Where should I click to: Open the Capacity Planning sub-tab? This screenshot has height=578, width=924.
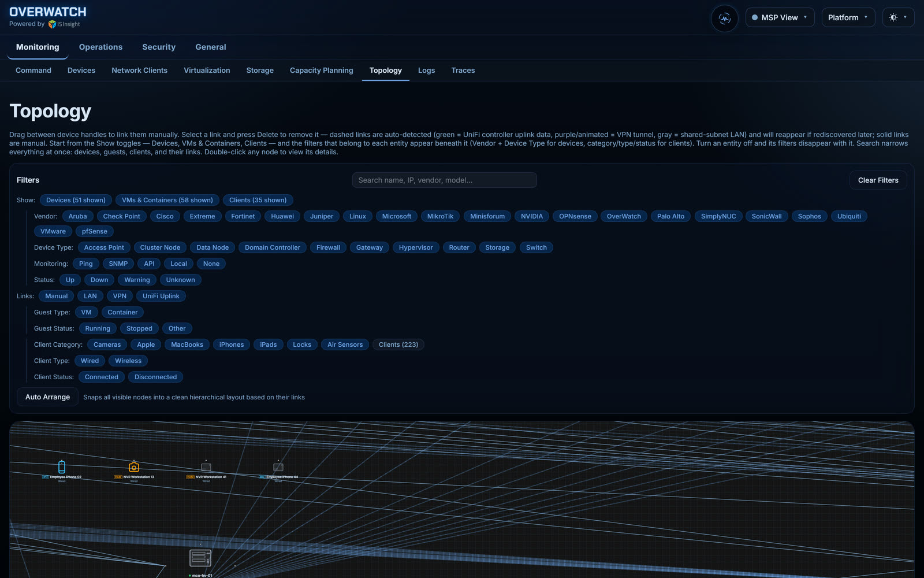coord(321,71)
